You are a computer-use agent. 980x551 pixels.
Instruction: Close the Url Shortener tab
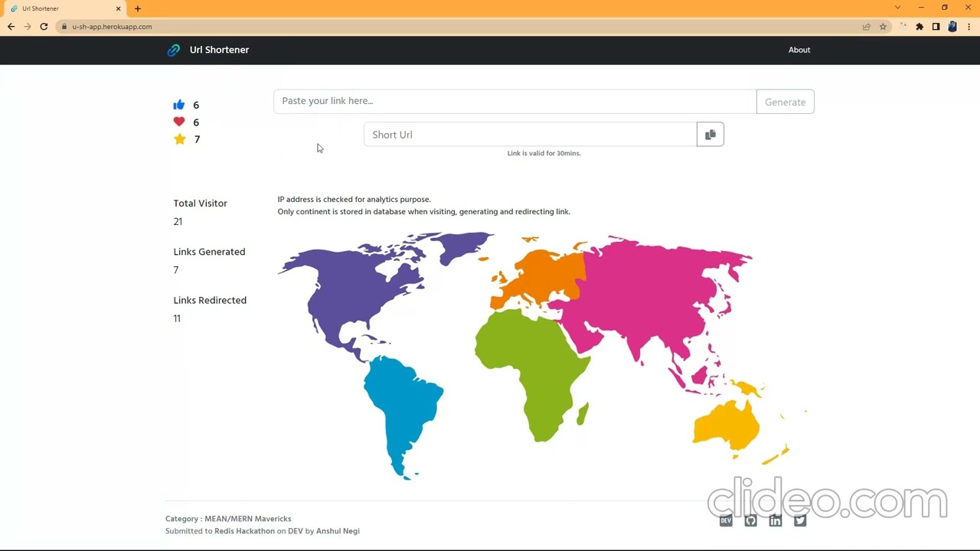tap(119, 8)
